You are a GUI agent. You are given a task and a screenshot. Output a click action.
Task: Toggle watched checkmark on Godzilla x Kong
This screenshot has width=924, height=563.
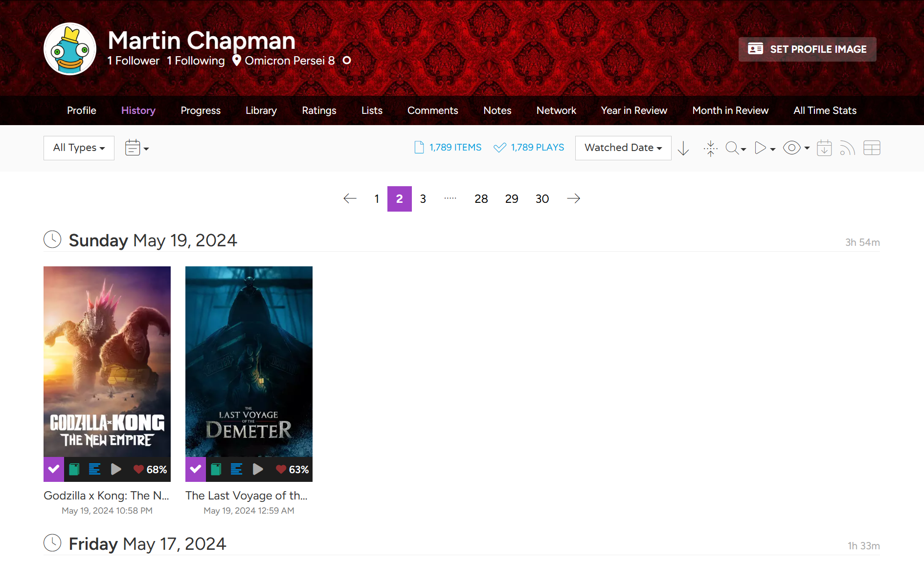(x=54, y=470)
